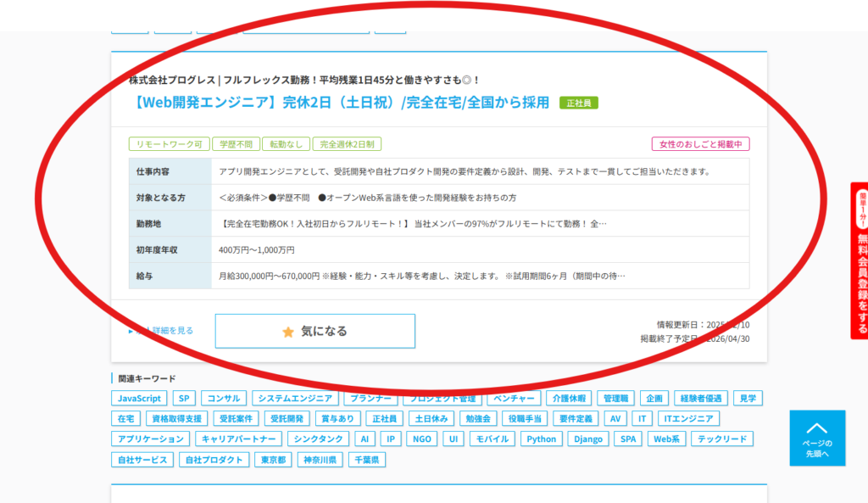
Task: Click the star 気になる favorite button
Action: coord(314,331)
